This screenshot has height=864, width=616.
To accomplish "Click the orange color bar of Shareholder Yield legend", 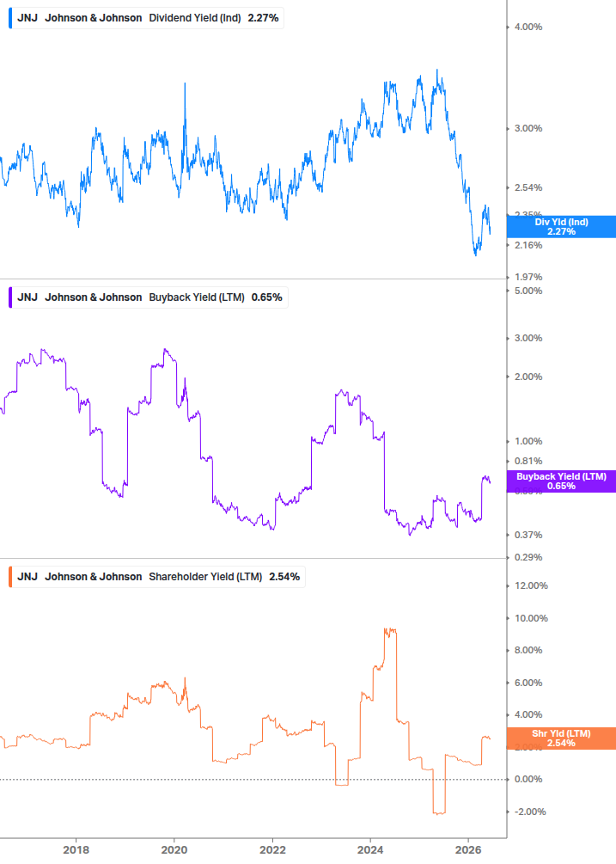I will tap(10, 576).
